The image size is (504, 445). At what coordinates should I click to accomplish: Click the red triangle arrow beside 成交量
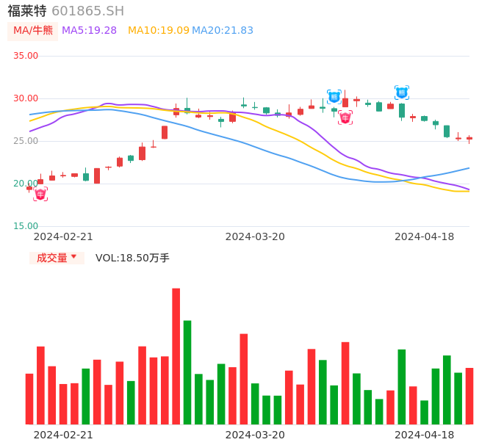(73, 257)
